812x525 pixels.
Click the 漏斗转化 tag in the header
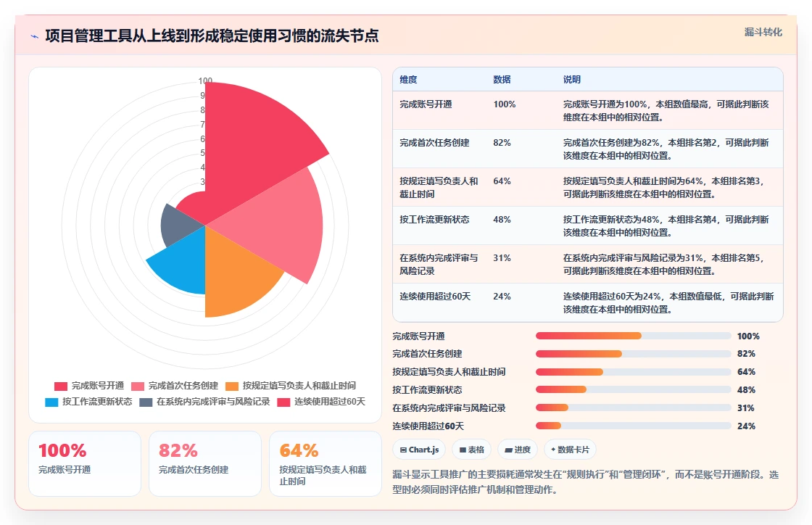[763, 32]
